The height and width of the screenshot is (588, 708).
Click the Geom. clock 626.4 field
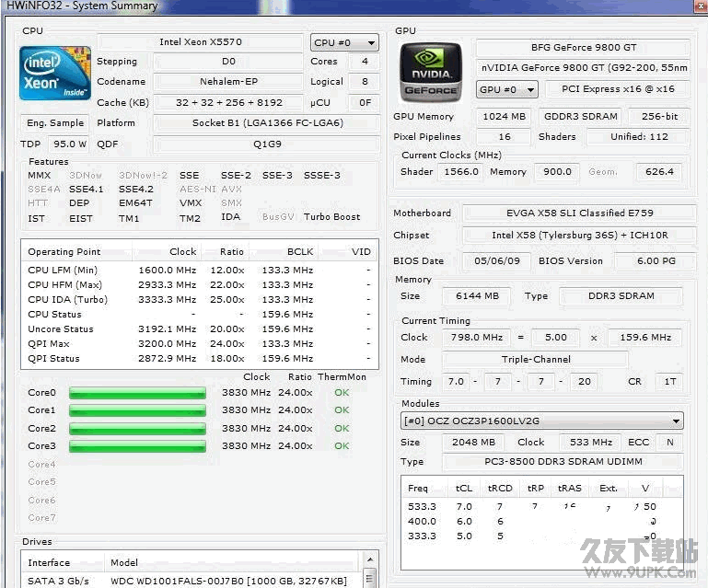pyautogui.click(x=659, y=172)
